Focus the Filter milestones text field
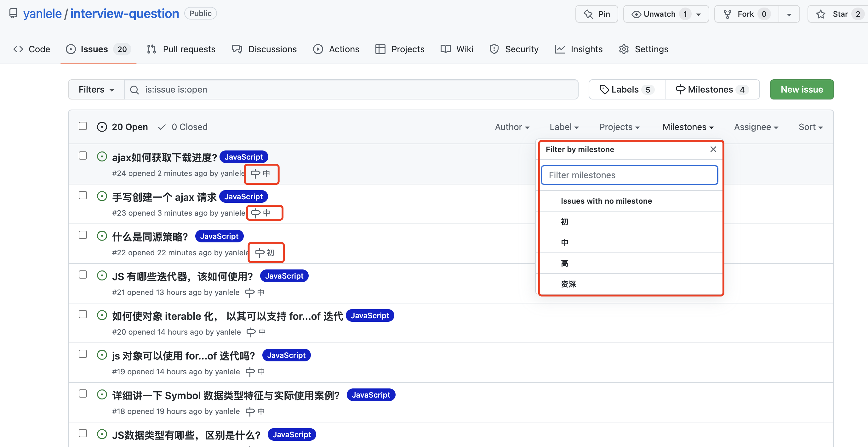This screenshot has height=447, width=868. pos(629,175)
